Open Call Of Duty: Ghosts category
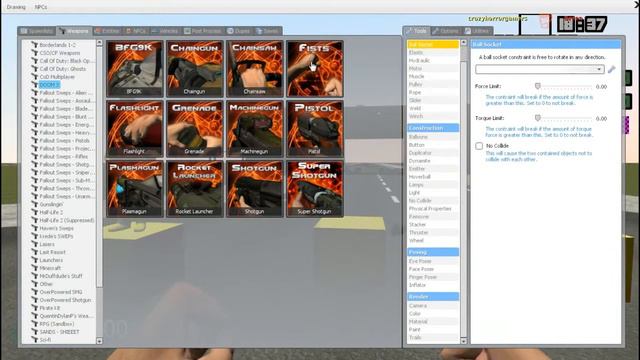 coord(62,69)
